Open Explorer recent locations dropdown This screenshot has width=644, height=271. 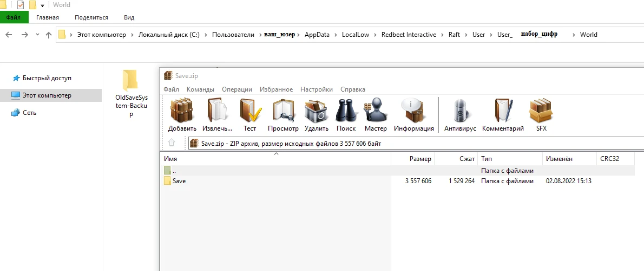click(37, 35)
